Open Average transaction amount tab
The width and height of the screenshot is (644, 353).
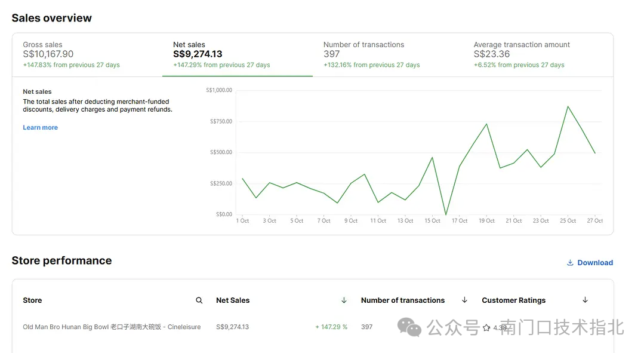point(538,55)
